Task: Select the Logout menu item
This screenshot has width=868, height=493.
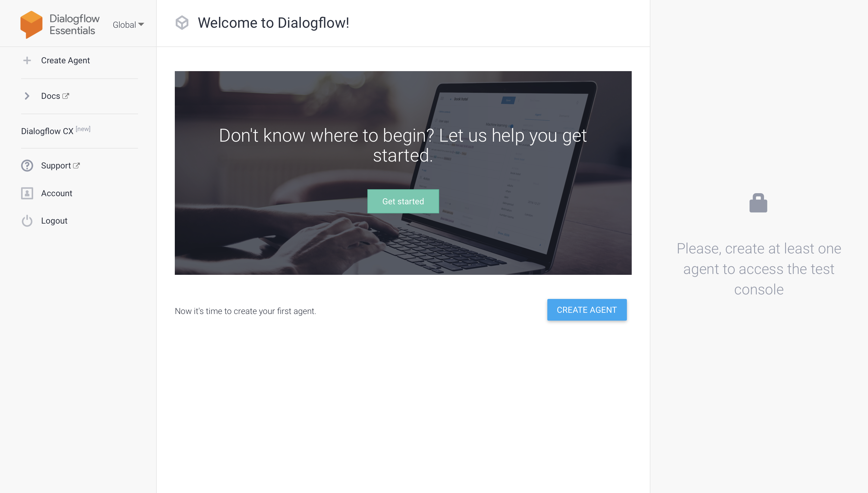Action: 54,221
